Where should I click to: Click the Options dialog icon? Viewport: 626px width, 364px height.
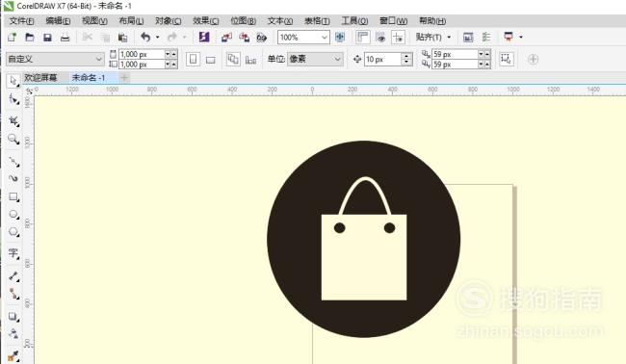[x=468, y=38]
